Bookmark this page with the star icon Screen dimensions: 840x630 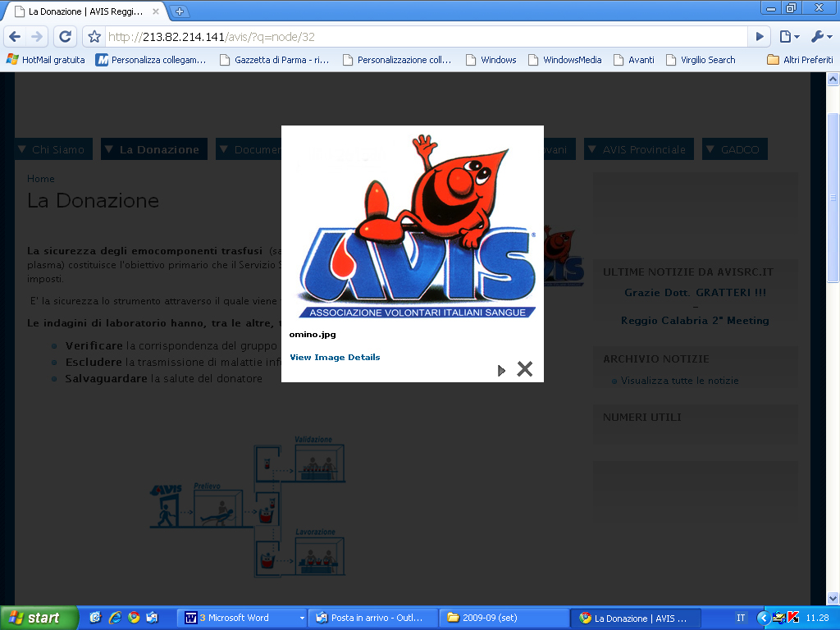95,37
